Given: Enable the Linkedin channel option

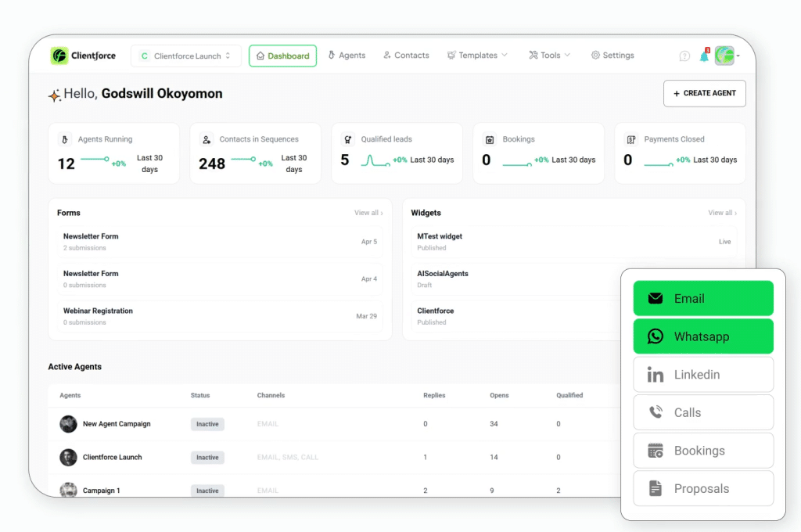Looking at the screenshot, I should click(x=702, y=375).
